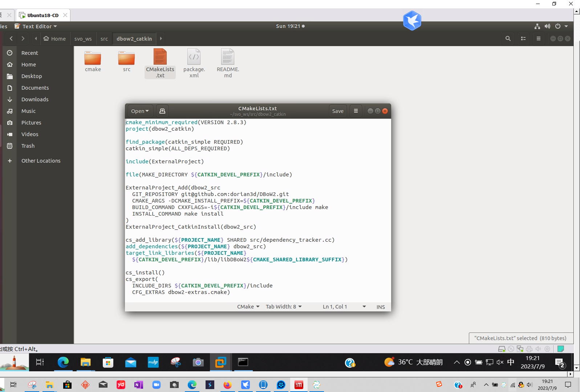Open Microsoft Store in the inner taskbar
The width and height of the screenshot is (580, 392).
point(108,362)
